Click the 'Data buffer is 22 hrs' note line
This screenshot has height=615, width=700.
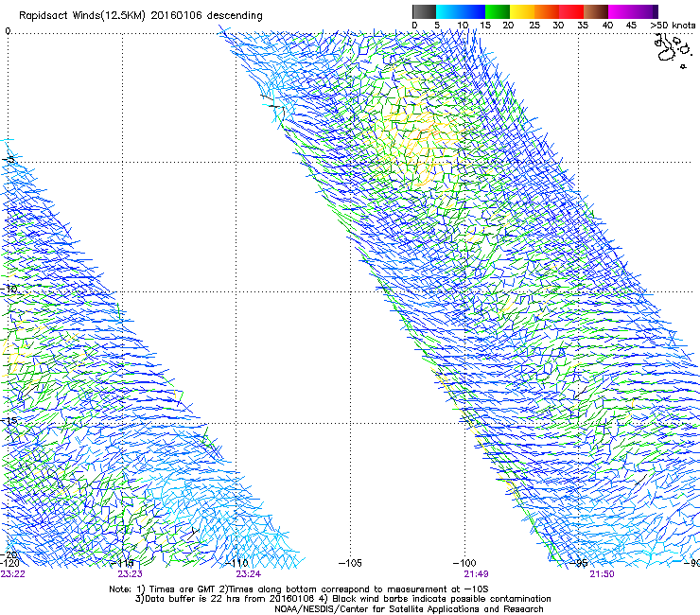coord(342,599)
